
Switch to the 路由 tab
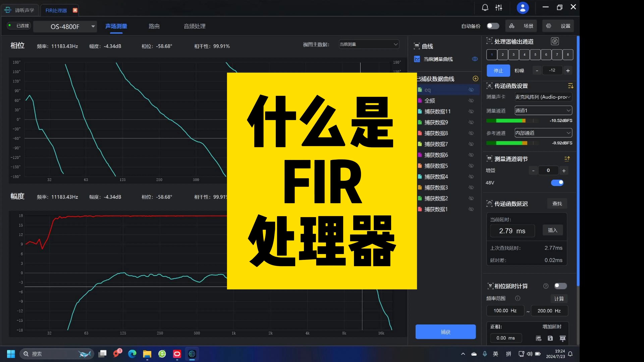coord(154,26)
